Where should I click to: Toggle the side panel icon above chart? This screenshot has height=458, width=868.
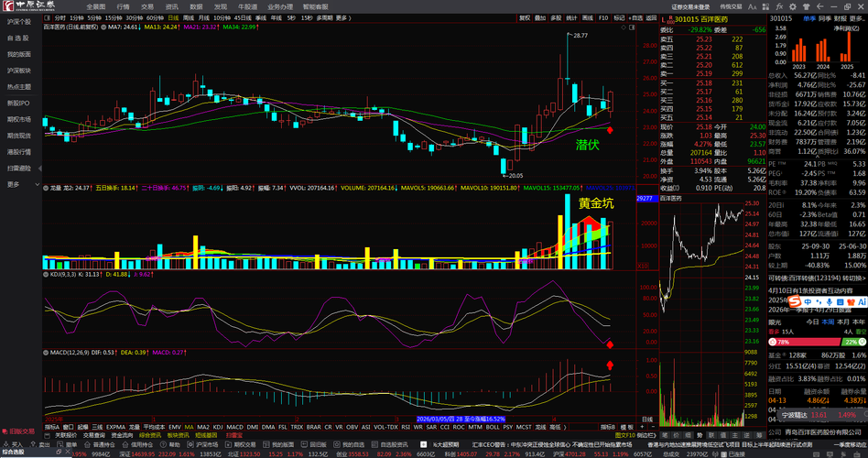point(632,27)
